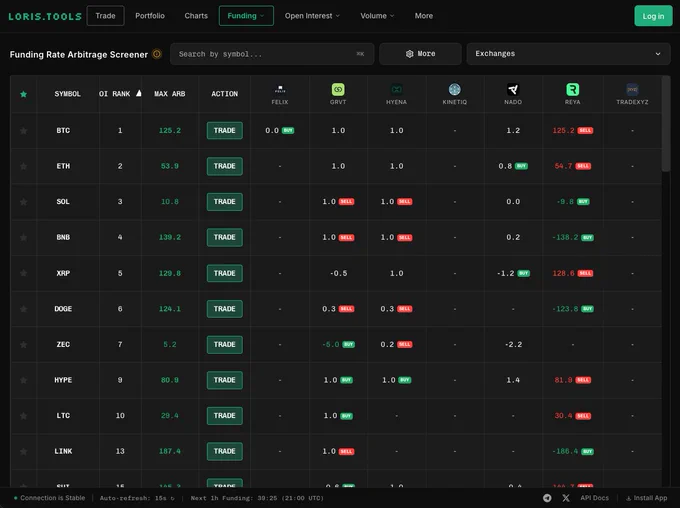Screen dimensions: 680x508
Task: Select the DOGE symbol cell
Action: pos(63,309)
